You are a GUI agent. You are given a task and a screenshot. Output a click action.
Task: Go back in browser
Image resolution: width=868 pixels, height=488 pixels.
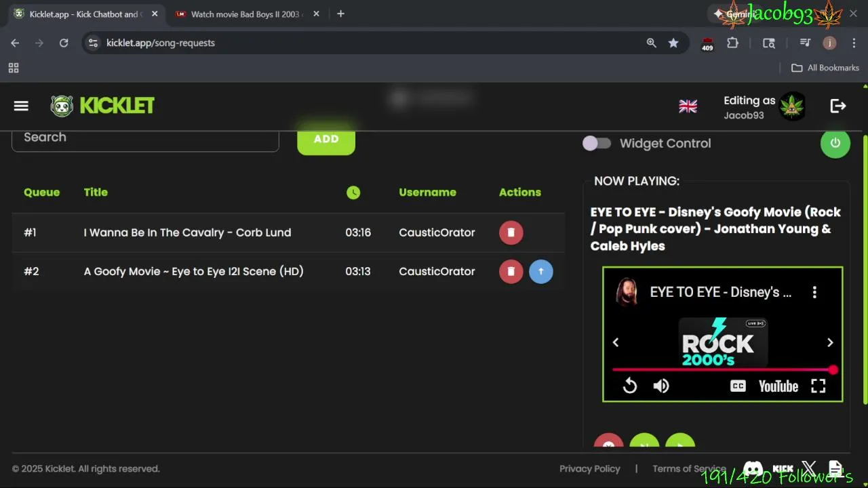tap(15, 43)
